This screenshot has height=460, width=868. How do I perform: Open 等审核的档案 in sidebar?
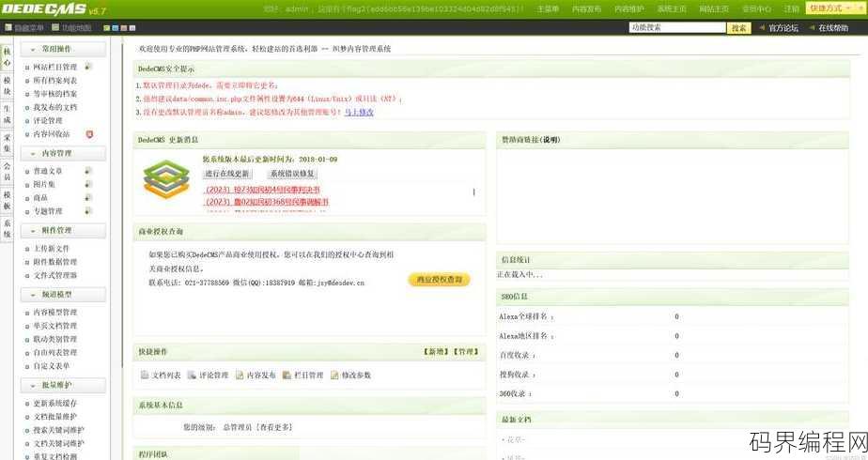54,94
